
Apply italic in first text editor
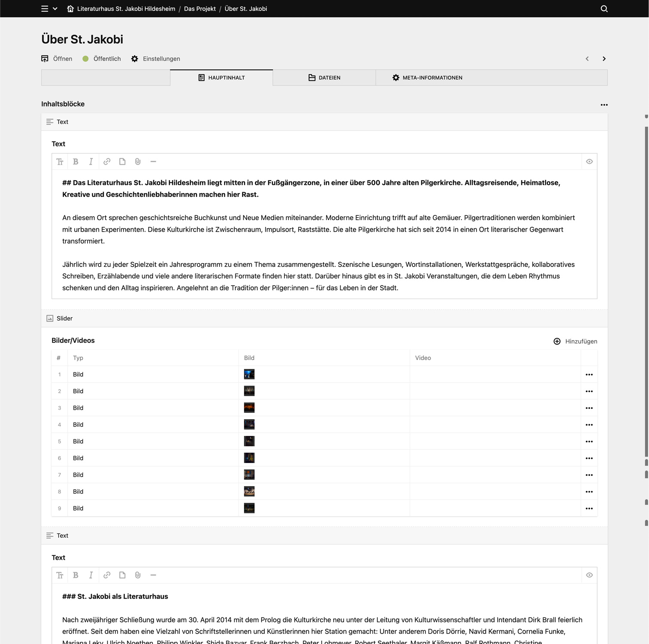91,162
